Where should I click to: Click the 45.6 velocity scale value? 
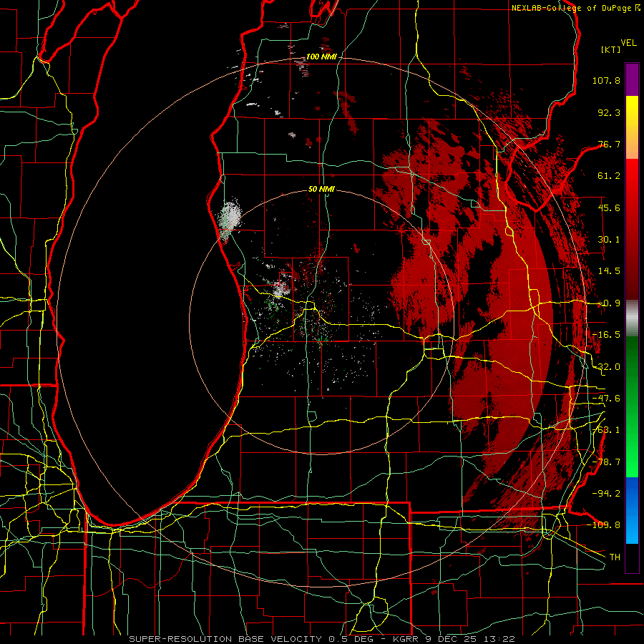(x=609, y=208)
